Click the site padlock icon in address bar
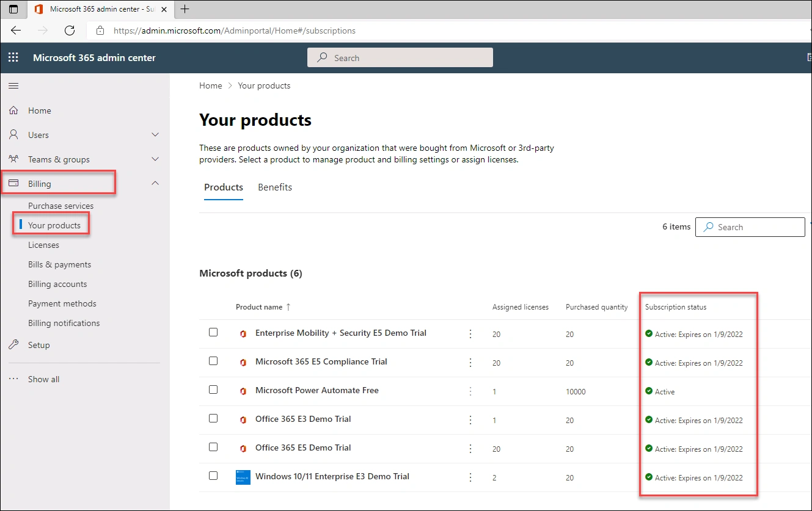This screenshot has width=812, height=511. (100, 31)
